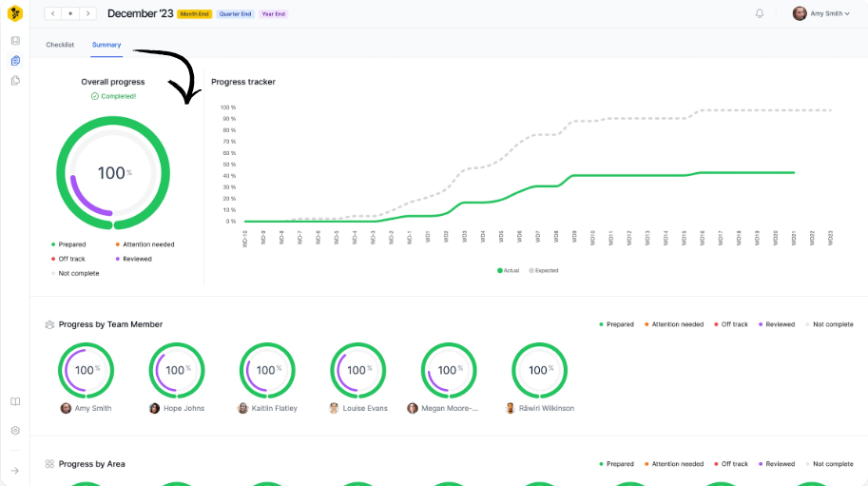Open Hope Johns' progress ring

click(177, 370)
